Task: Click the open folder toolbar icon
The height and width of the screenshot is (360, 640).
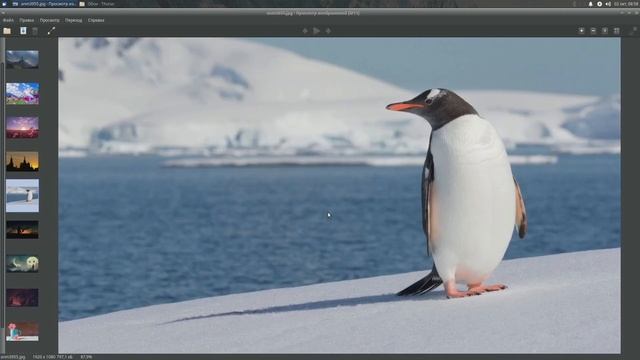Action: pos(7,31)
